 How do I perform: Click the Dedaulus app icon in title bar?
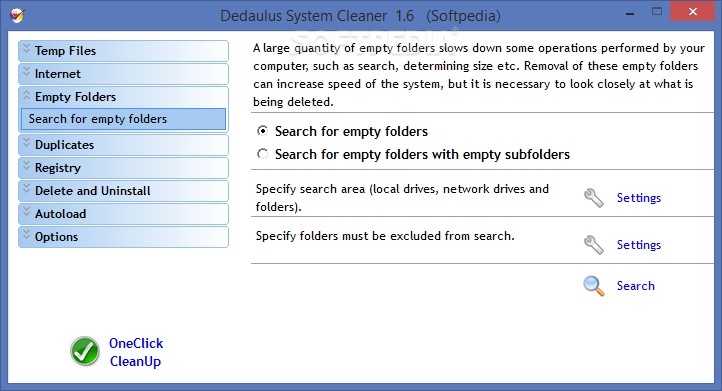pyautogui.click(x=17, y=15)
